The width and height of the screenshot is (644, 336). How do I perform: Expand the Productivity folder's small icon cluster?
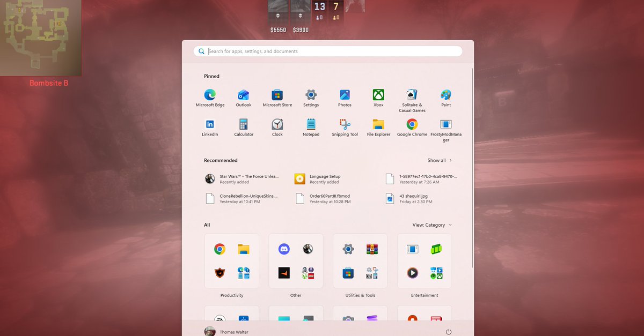coord(244,273)
